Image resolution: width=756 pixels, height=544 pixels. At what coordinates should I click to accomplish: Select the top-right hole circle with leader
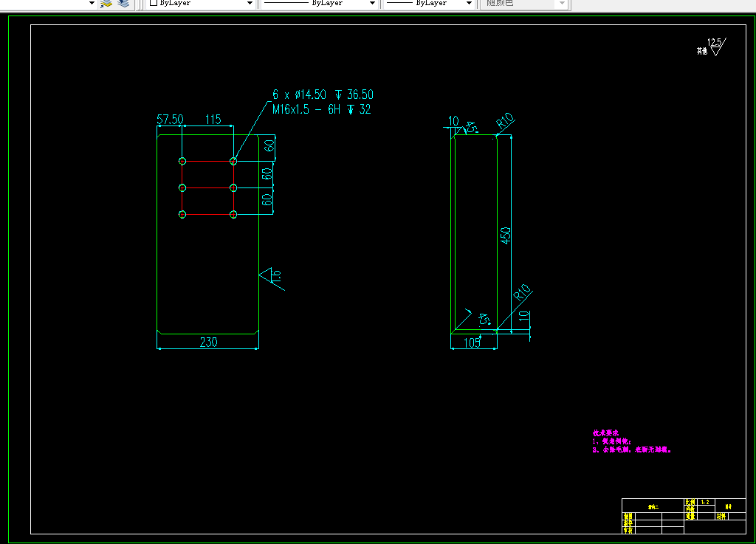[233, 161]
